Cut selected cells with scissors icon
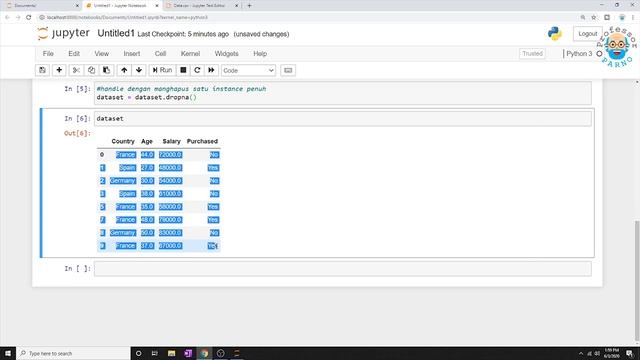640x360 pixels. point(76,70)
